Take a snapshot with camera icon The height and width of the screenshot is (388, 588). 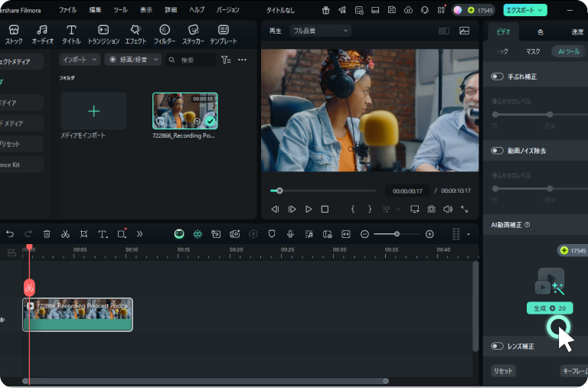431,209
